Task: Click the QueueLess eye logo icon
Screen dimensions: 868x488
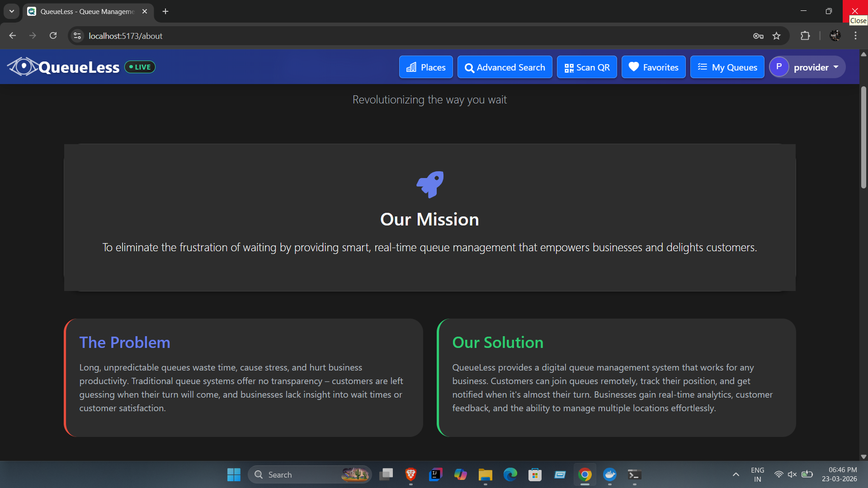Action: [23, 67]
